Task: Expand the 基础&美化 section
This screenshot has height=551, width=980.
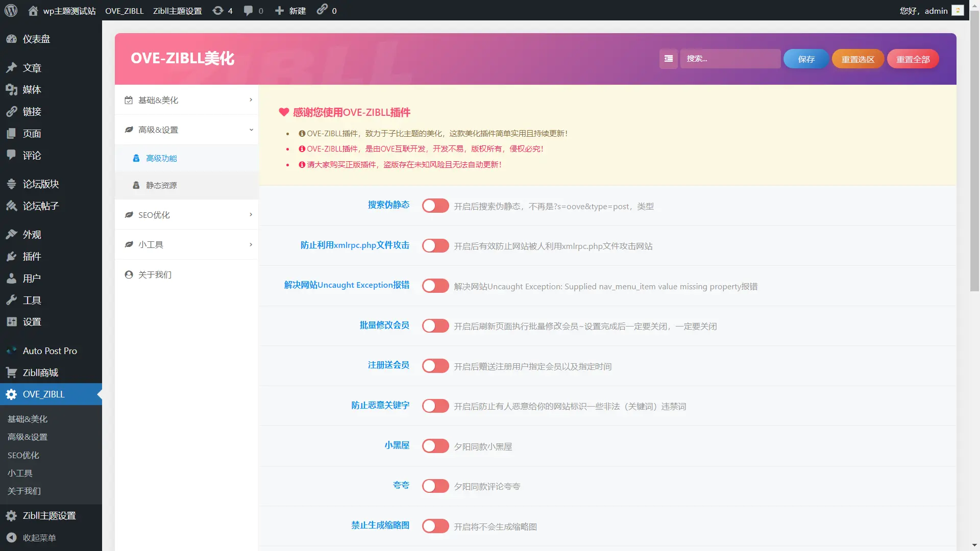Action: click(x=186, y=100)
